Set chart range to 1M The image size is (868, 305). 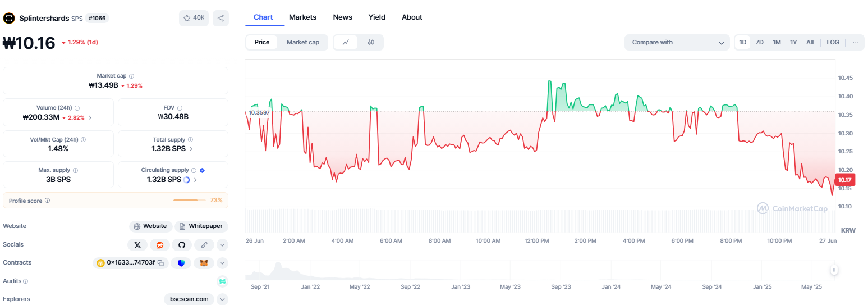pyautogui.click(x=777, y=42)
